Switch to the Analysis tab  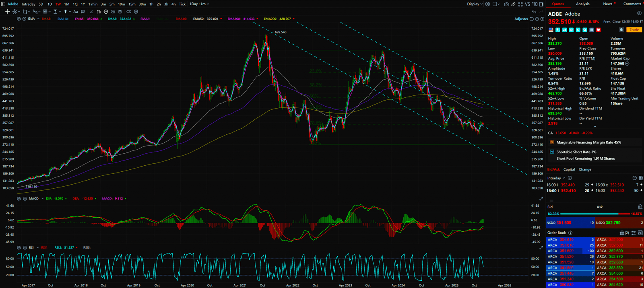point(582,4)
